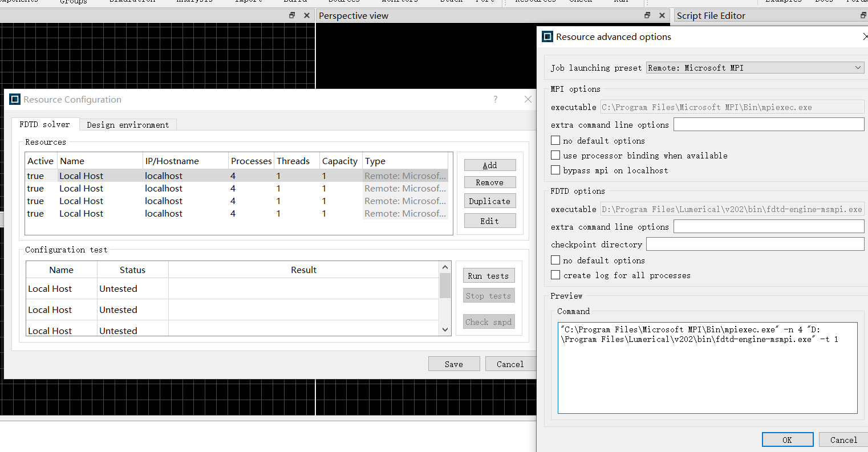Click the checkpoint directory input field
The width and height of the screenshot is (868, 452).
pos(755,244)
